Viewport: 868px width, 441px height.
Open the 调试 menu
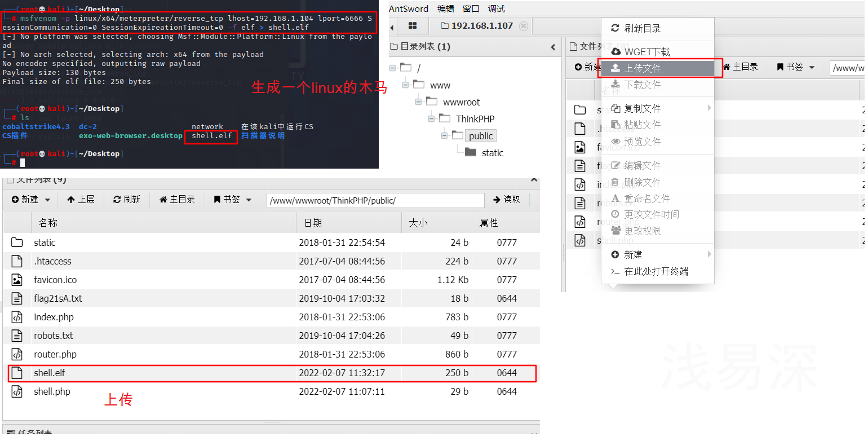497,8
